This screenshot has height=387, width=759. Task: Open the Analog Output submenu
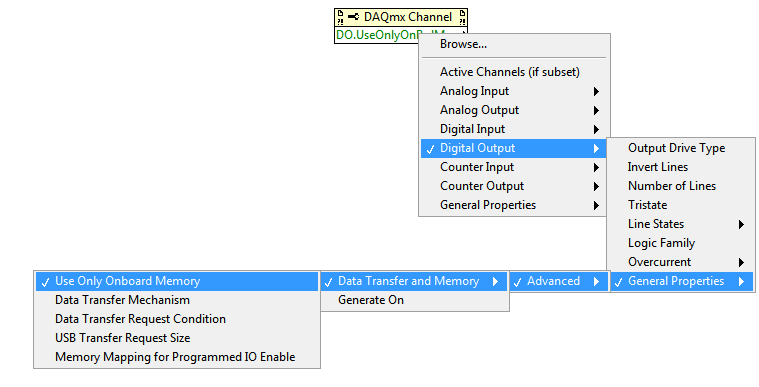coord(514,110)
